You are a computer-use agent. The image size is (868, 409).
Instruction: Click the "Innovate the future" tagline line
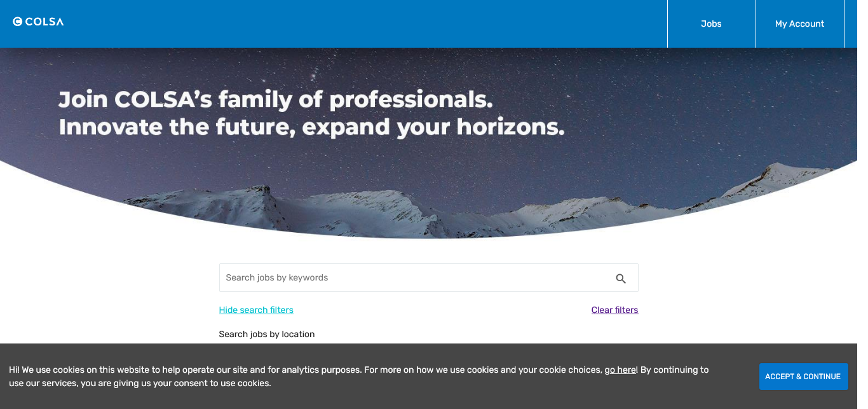pos(311,127)
